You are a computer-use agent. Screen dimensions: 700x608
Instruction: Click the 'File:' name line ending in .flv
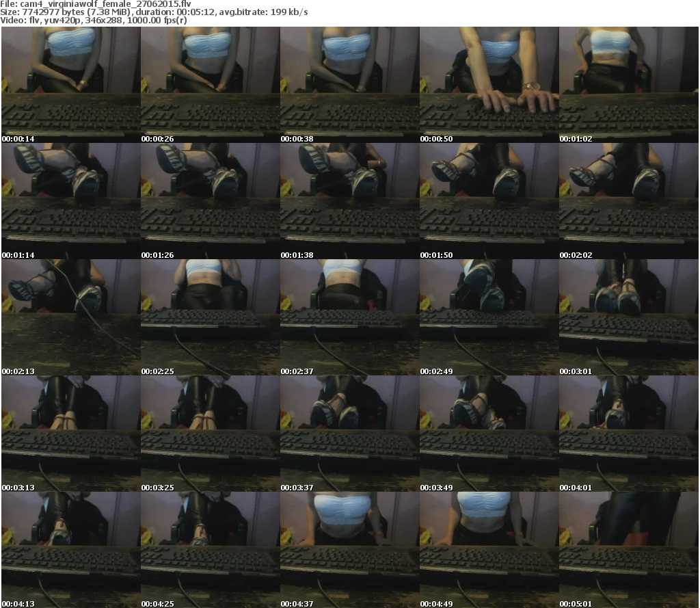[96, 3]
